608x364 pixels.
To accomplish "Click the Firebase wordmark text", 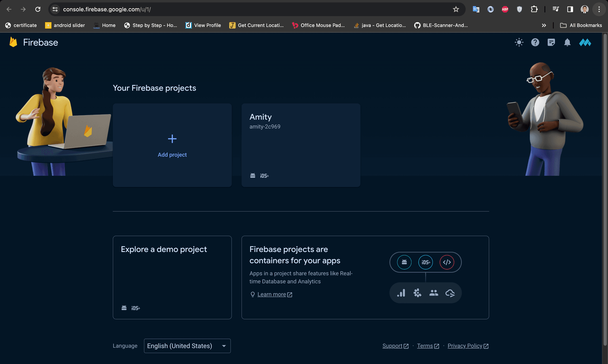I will 41,42.
